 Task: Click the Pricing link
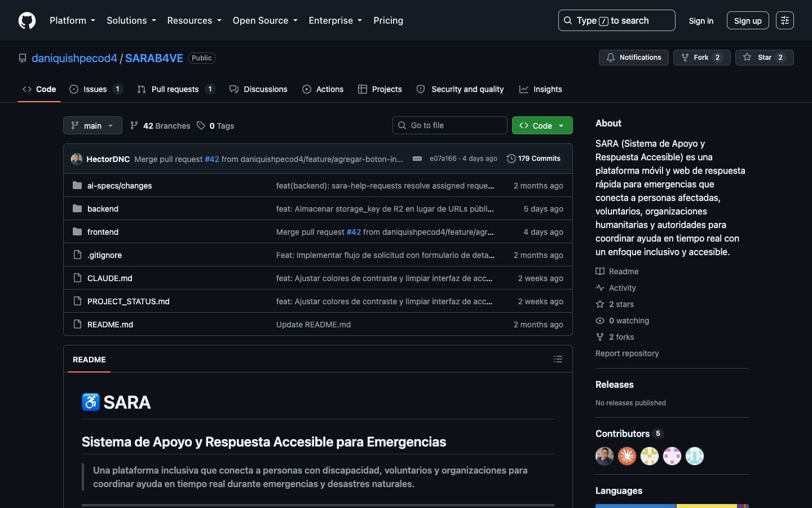click(388, 20)
